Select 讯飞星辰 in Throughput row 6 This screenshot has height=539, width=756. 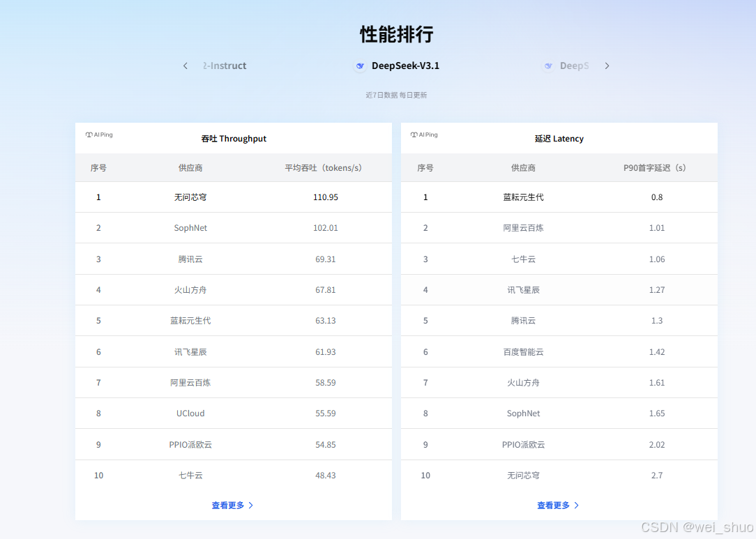(190, 352)
